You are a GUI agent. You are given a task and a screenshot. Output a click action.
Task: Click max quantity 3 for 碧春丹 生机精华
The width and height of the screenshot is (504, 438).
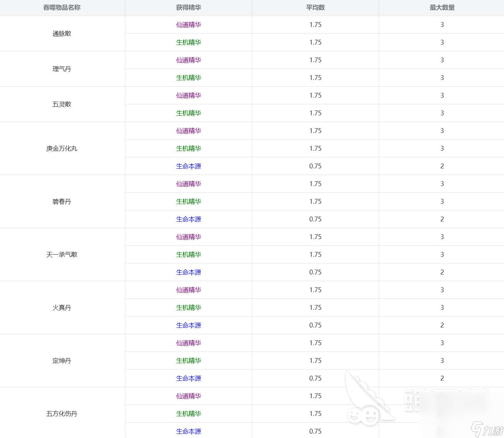(x=442, y=202)
